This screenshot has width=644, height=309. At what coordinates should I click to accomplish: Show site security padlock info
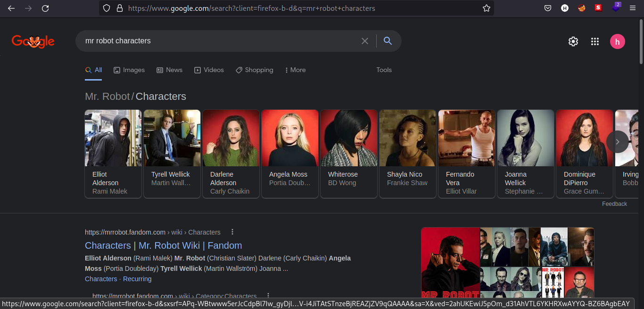[x=119, y=8]
